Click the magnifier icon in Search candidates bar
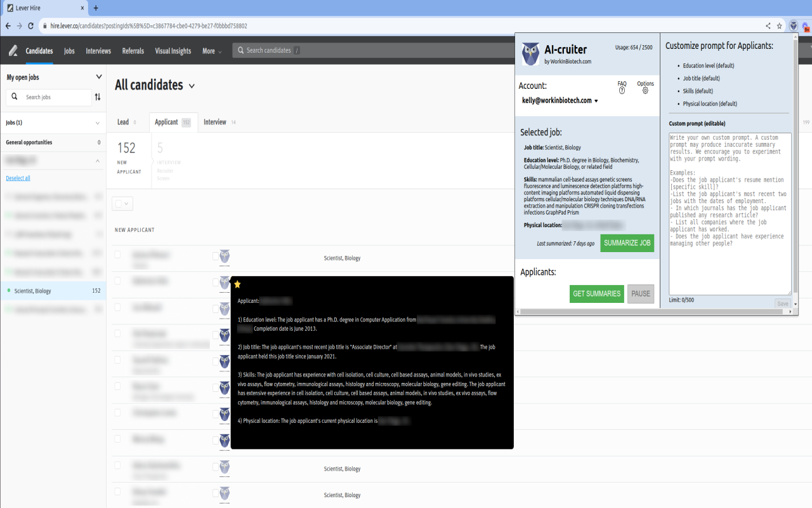Image resolution: width=812 pixels, height=508 pixels. [x=239, y=51]
